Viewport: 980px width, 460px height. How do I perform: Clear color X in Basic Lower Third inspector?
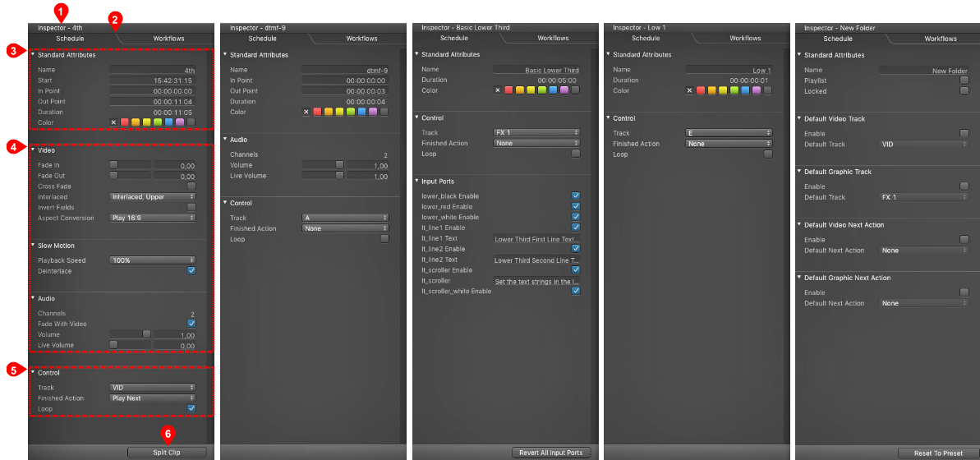pyautogui.click(x=498, y=90)
